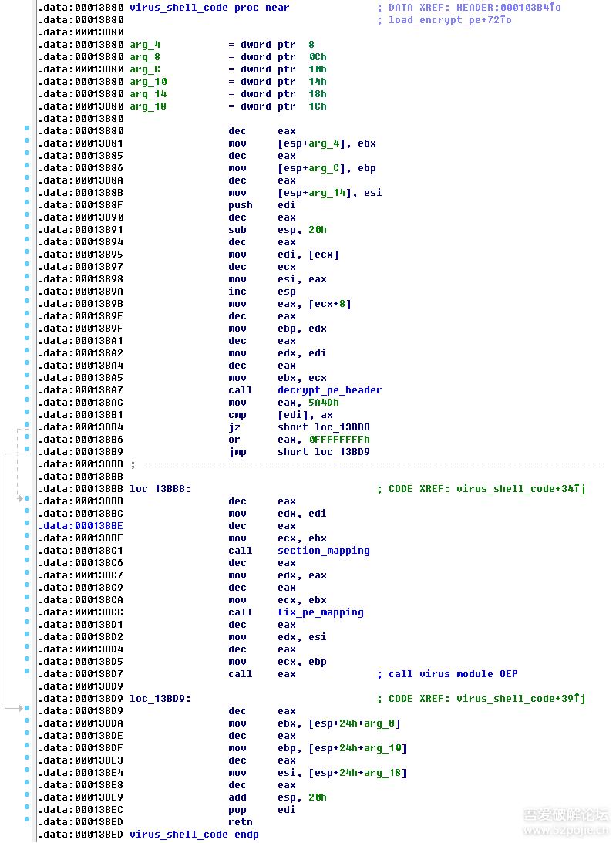This screenshot has width=616, height=843.
Task: Follow the section_mapping call target
Action: tap(324, 551)
